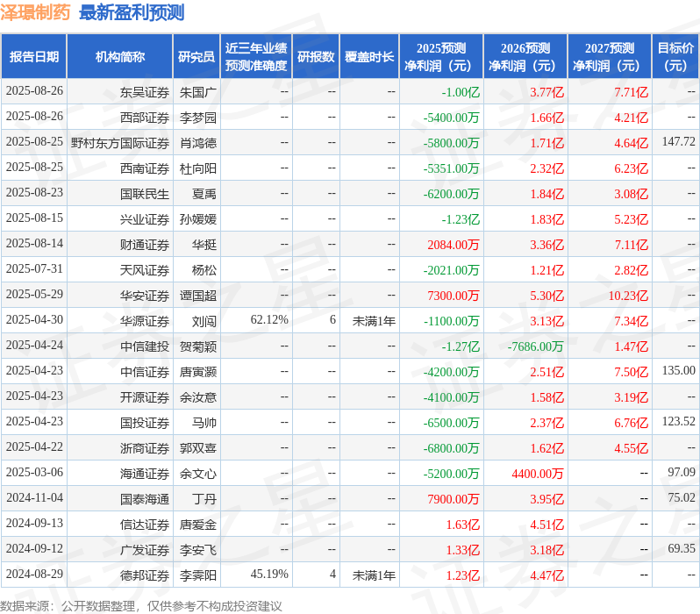700x614 pixels.
Task: Click target price 69.35
Action: point(682,549)
